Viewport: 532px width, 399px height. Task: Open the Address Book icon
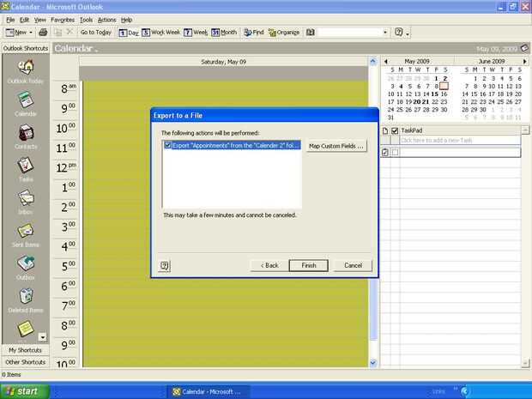310,33
